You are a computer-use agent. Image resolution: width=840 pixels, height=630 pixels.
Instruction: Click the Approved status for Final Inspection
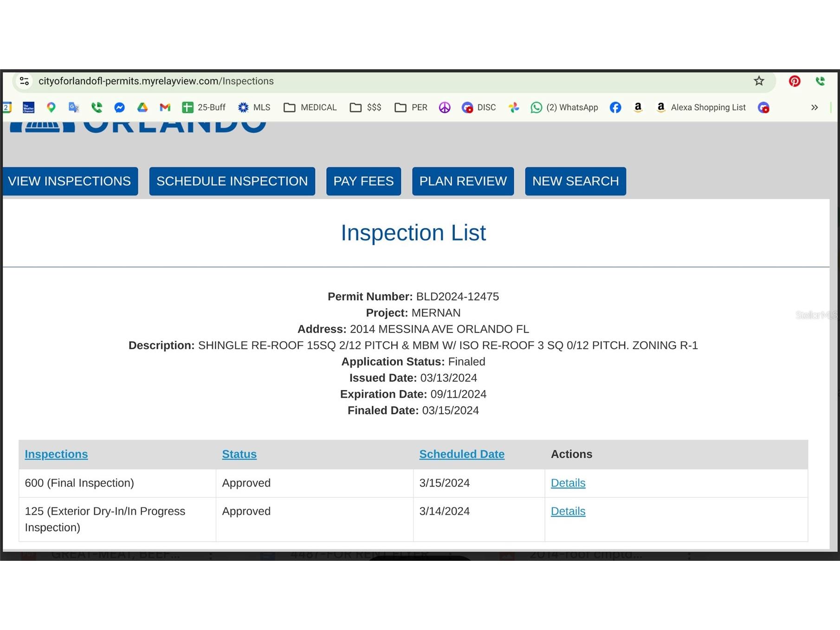[246, 483]
